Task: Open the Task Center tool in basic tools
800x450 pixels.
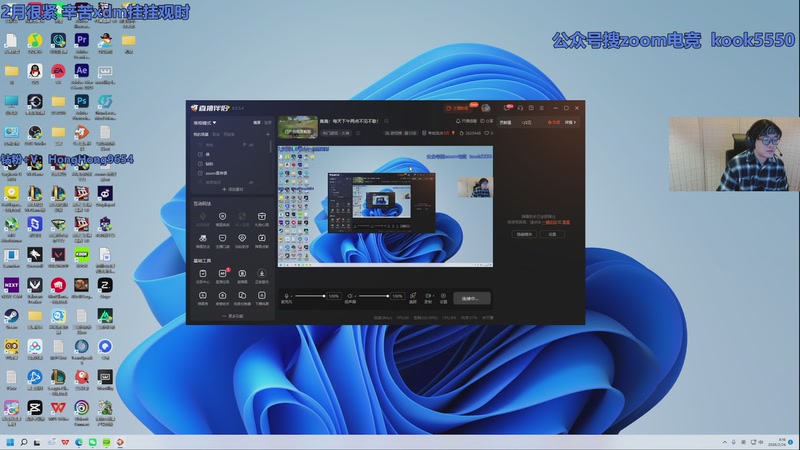Action: coord(203,274)
